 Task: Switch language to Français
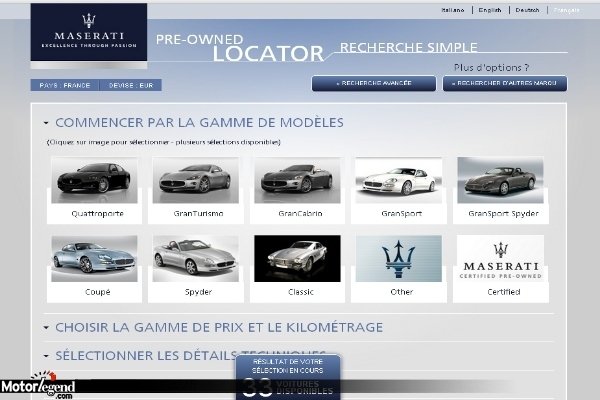point(566,10)
